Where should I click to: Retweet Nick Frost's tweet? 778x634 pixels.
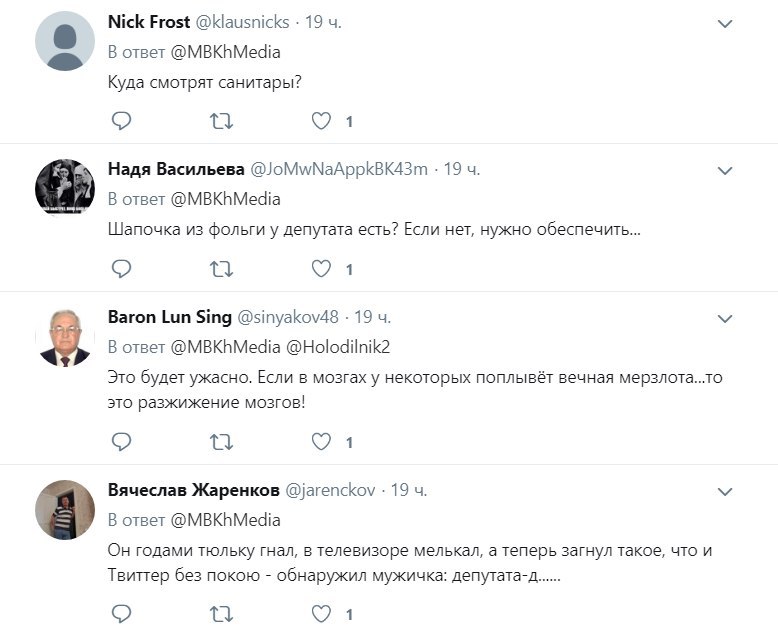click(x=220, y=121)
